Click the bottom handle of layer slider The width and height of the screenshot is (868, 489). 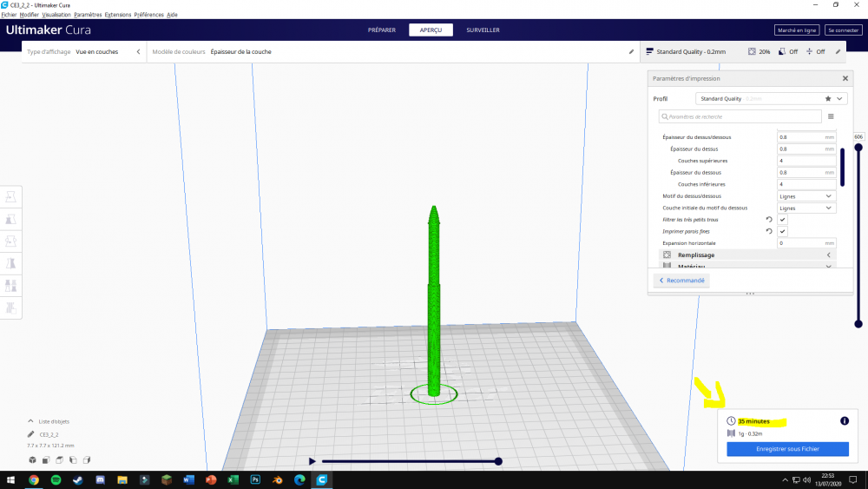pyautogui.click(x=858, y=324)
